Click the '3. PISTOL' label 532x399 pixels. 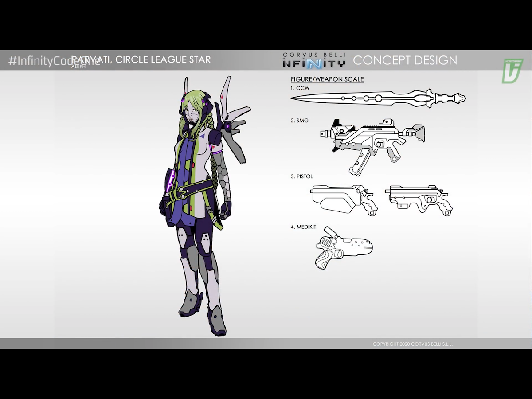[302, 176]
